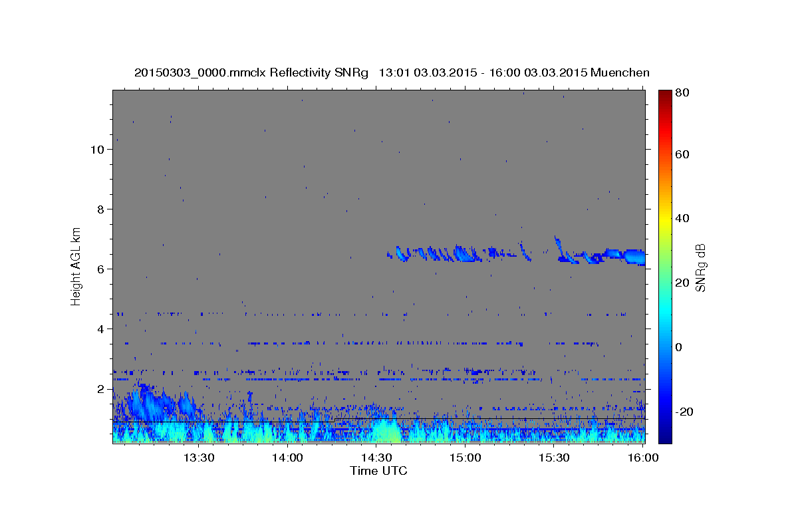Click the height axis label 8
Image resolution: width=798 pixels, height=532 pixels.
100,209
